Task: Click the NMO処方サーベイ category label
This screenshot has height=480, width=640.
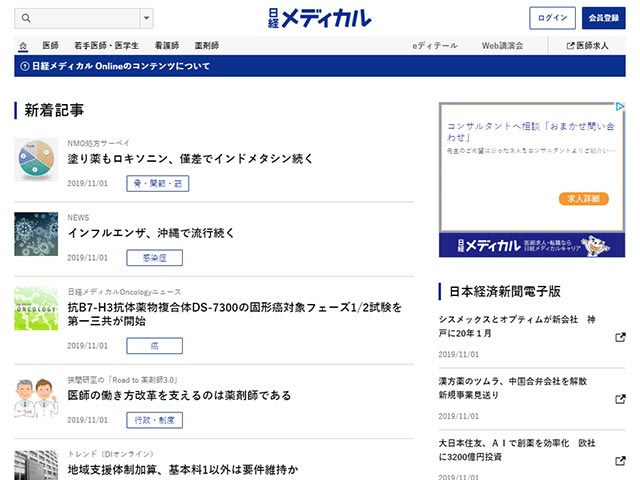Action: [x=98, y=143]
